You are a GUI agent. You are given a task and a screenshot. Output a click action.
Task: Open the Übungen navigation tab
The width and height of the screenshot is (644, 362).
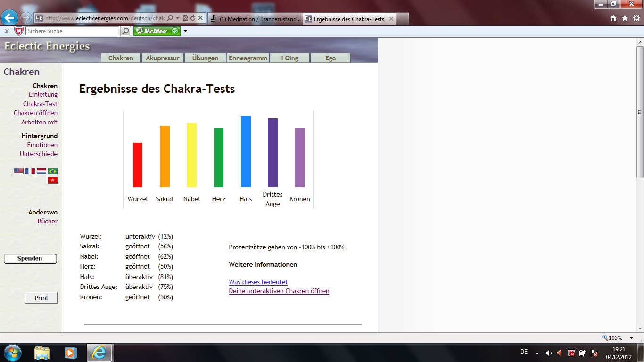coord(206,58)
